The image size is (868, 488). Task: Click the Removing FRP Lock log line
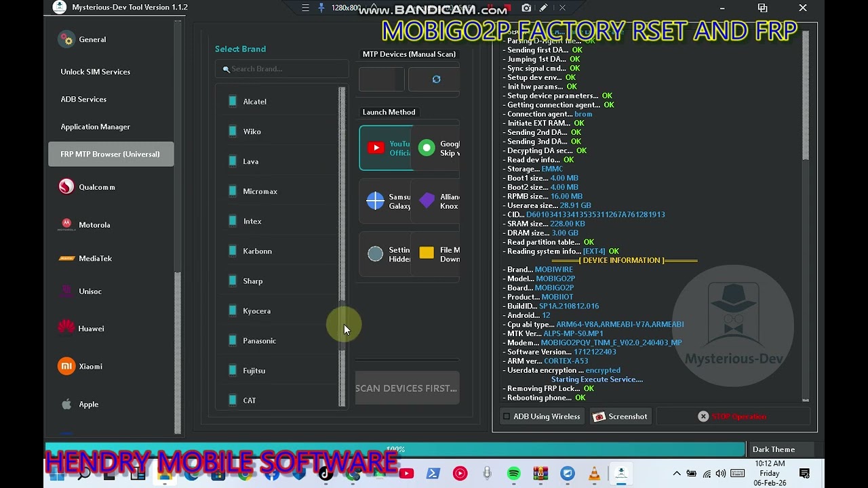548,388
